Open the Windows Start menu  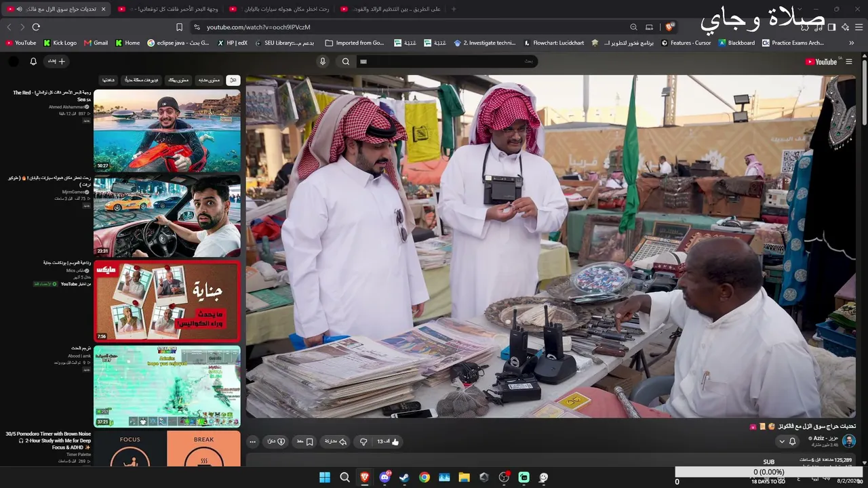click(x=325, y=477)
